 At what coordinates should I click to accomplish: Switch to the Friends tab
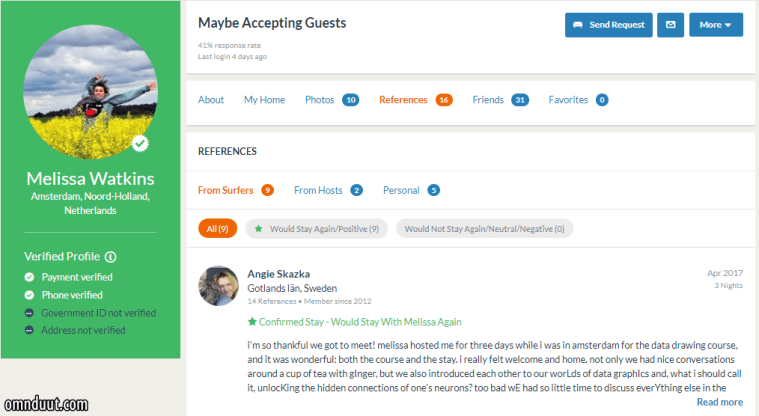point(488,100)
